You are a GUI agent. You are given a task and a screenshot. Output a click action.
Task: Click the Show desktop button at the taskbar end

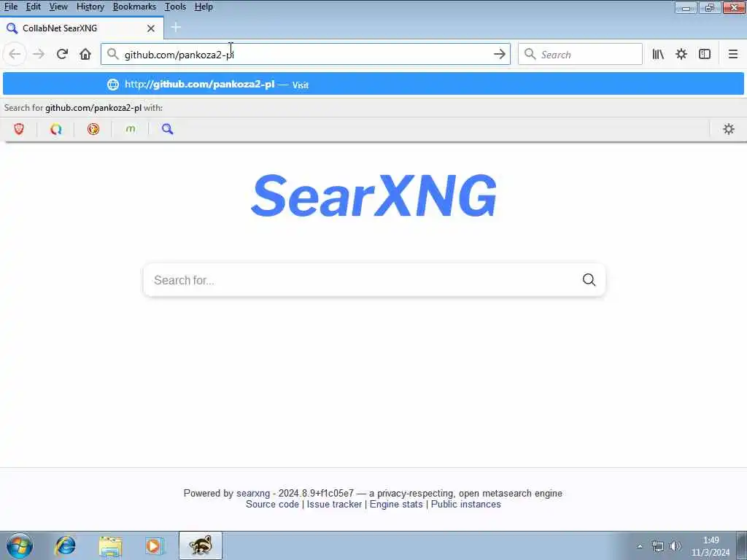point(742,545)
